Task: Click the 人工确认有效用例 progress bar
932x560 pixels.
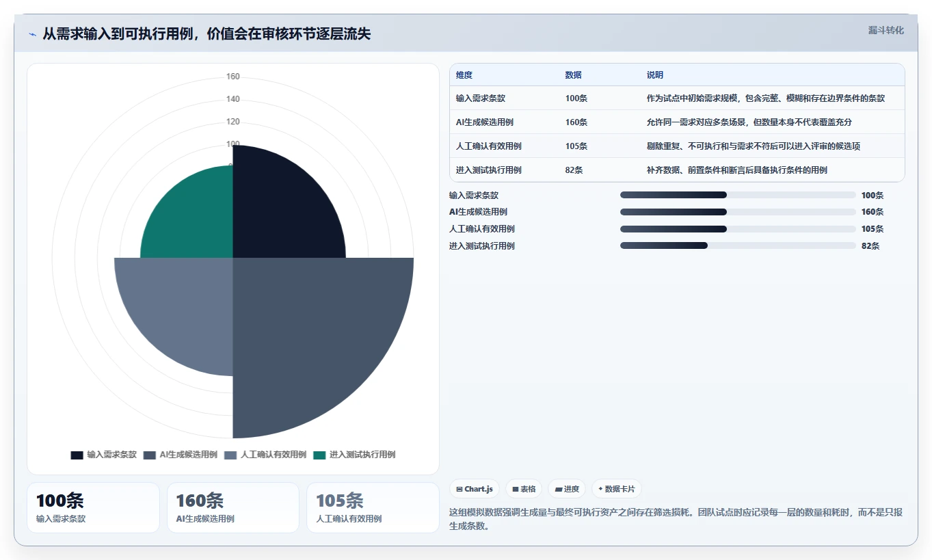Action: 738,229
